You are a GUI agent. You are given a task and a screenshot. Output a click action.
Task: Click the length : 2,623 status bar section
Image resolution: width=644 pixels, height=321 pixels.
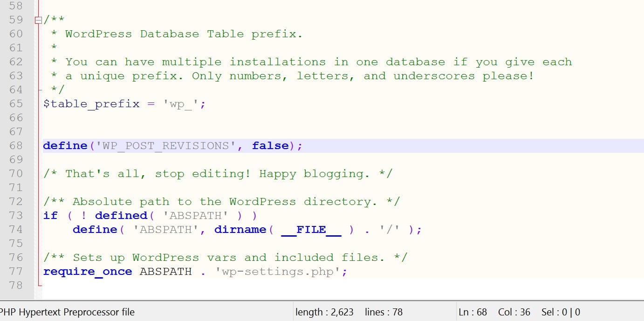point(324,312)
